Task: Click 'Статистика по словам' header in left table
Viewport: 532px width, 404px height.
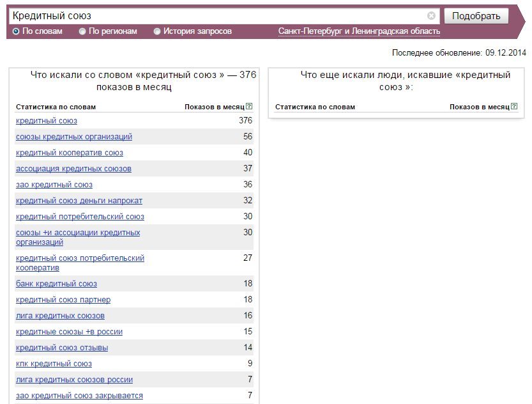Action: pyautogui.click(x=56, y=107)
